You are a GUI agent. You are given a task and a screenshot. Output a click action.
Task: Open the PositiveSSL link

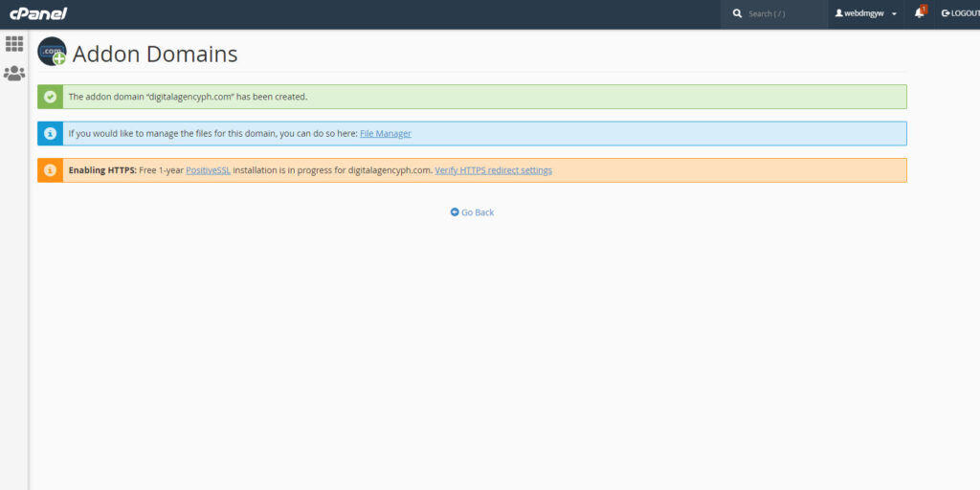click(x=208, y=170)
